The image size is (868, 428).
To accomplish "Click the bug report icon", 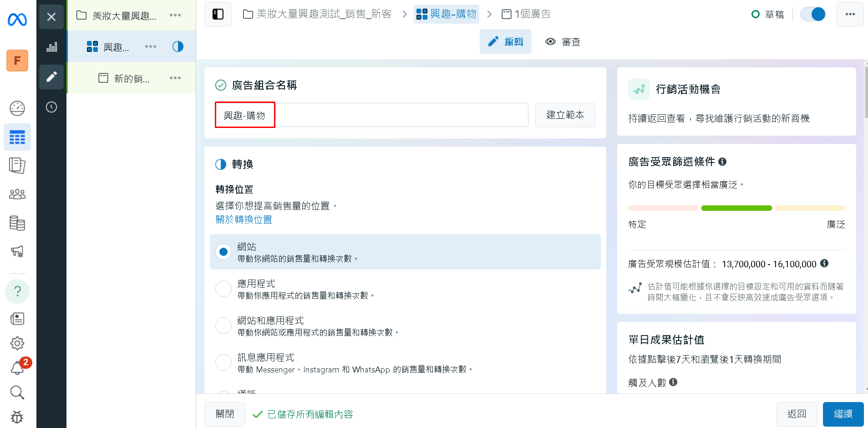I will coord(17,417).
